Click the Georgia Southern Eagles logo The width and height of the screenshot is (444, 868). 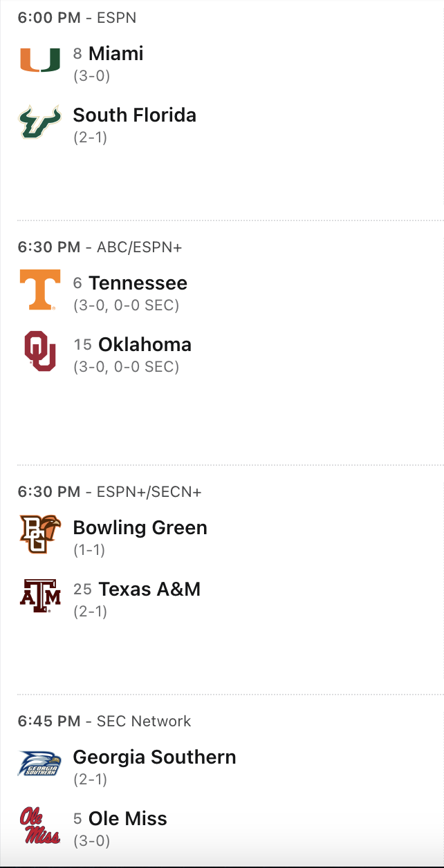pyautogui.click(x=39, y=764)
